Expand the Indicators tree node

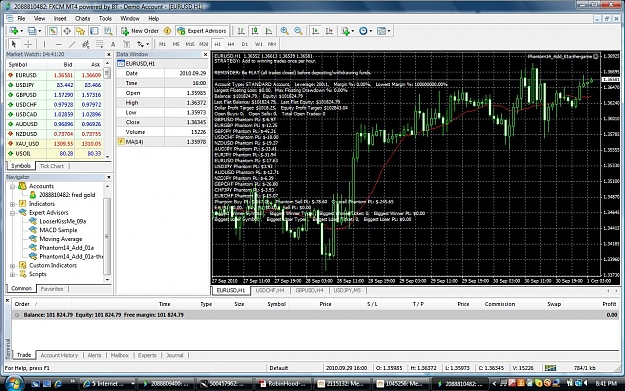[x=12, y=204]
